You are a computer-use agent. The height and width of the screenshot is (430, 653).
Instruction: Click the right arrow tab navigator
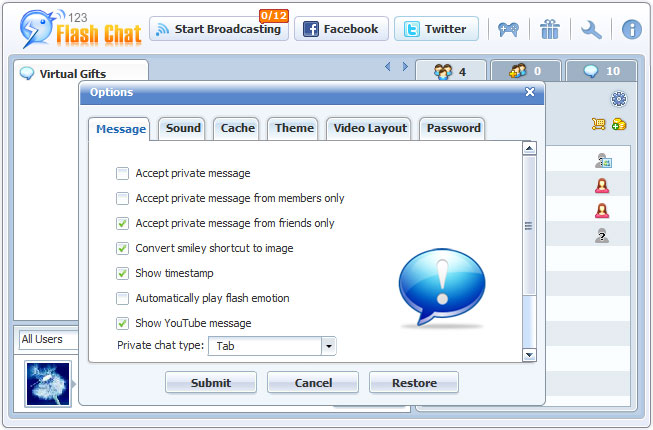point(405,67)
